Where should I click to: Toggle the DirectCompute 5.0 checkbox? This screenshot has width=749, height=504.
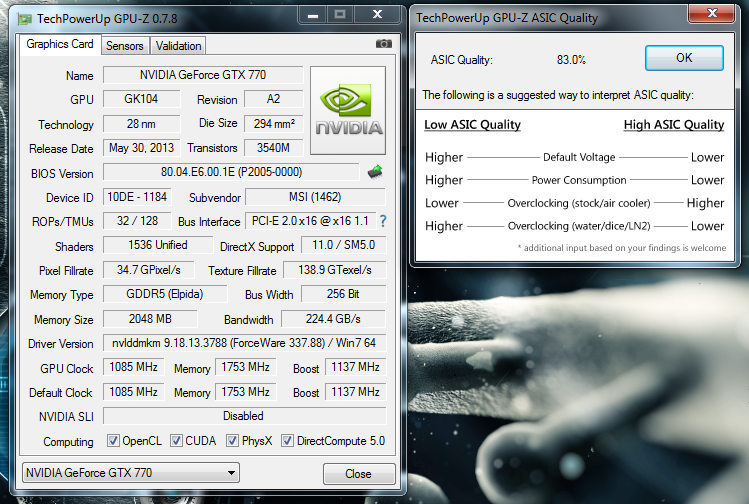point(287,440)
